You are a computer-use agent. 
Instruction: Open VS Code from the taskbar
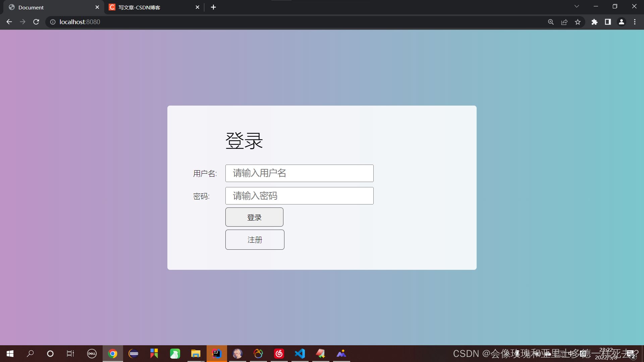tap(300, 354)
